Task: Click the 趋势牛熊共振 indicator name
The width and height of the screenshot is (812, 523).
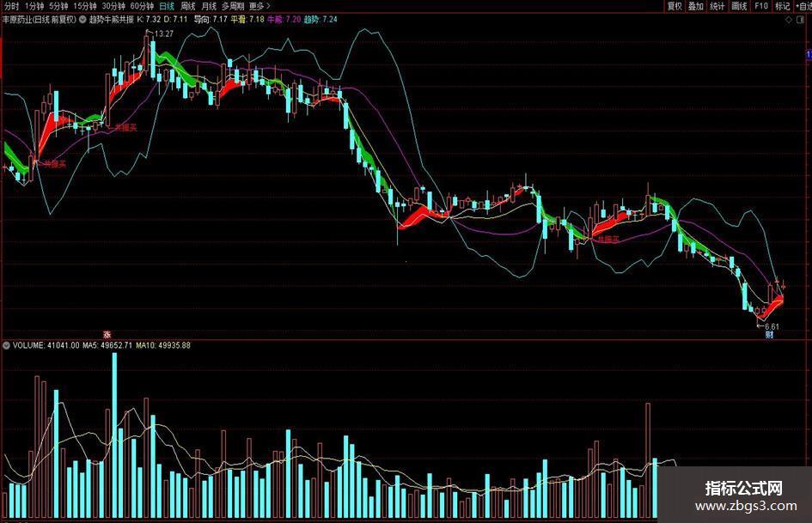Action: 112,20
